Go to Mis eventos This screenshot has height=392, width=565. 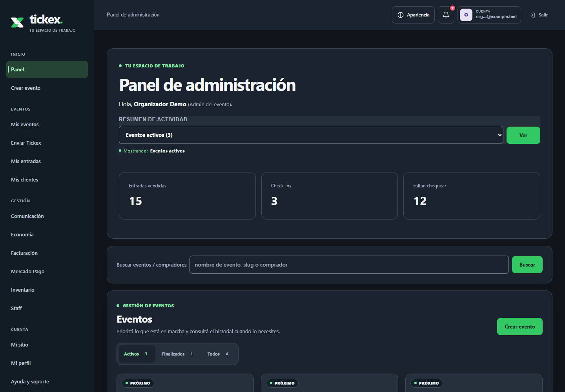point(47,124)
